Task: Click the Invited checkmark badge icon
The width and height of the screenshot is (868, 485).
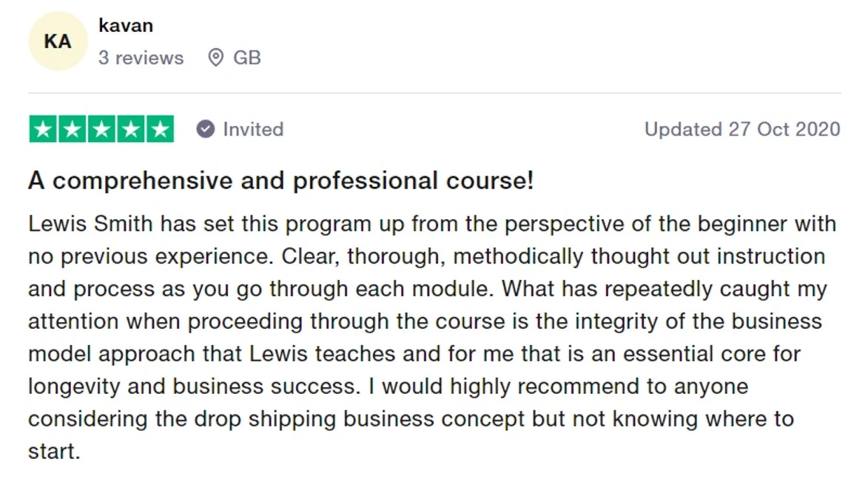Action: click(x=205, y=130)
